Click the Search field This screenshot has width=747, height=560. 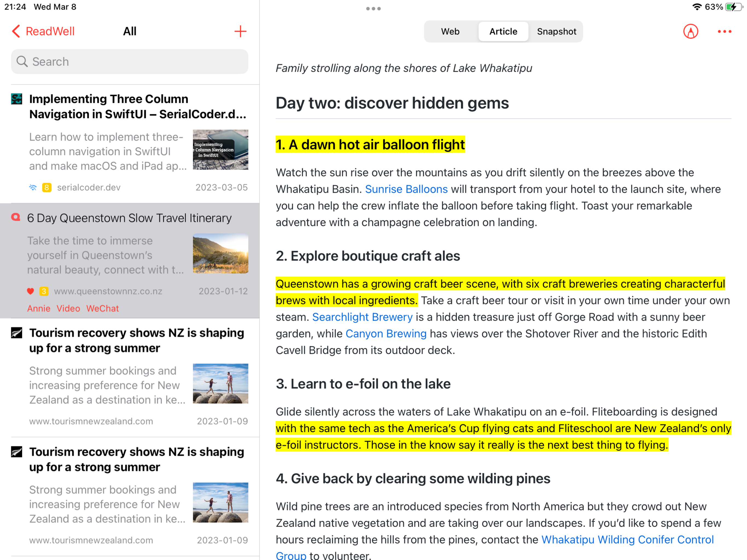point(130,62)
